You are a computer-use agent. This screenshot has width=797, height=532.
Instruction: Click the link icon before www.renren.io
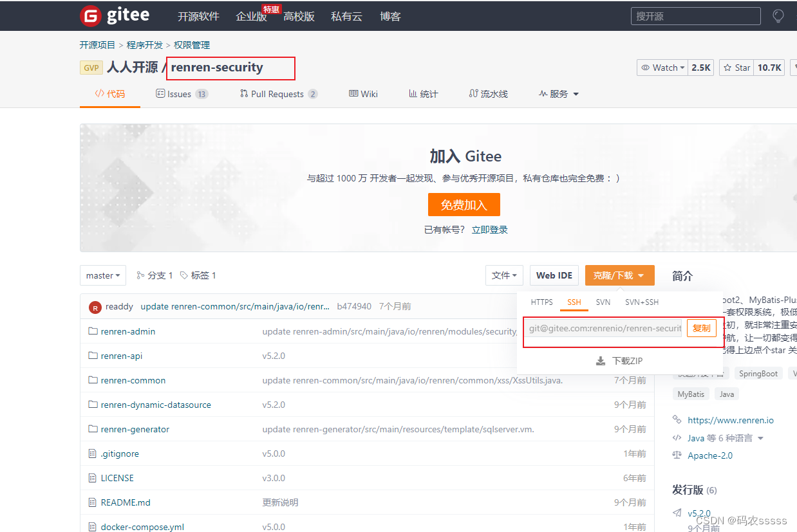pyautogui.click(x=677, y=419)
